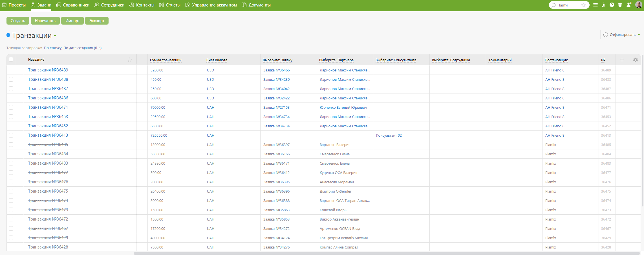Click sort link По дате создания (Я-а)
The height and width of the screenshot is (255, 644).
(x=82, y=48)
